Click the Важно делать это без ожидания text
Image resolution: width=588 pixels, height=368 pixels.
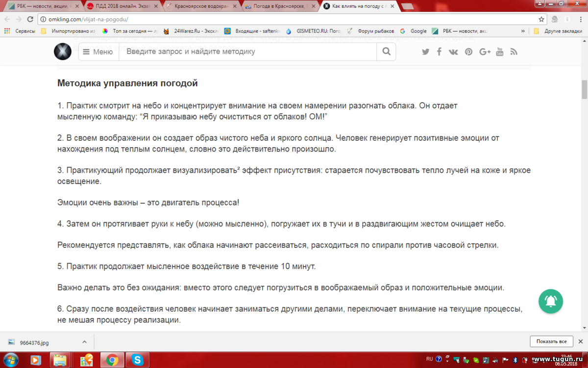pyautogui.click(x=281, y=288)
